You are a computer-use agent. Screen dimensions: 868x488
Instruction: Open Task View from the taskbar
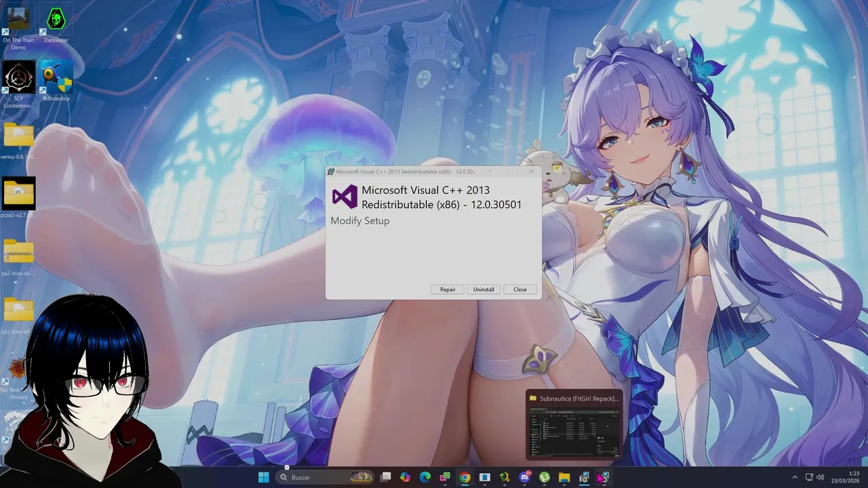click(386, 477)
